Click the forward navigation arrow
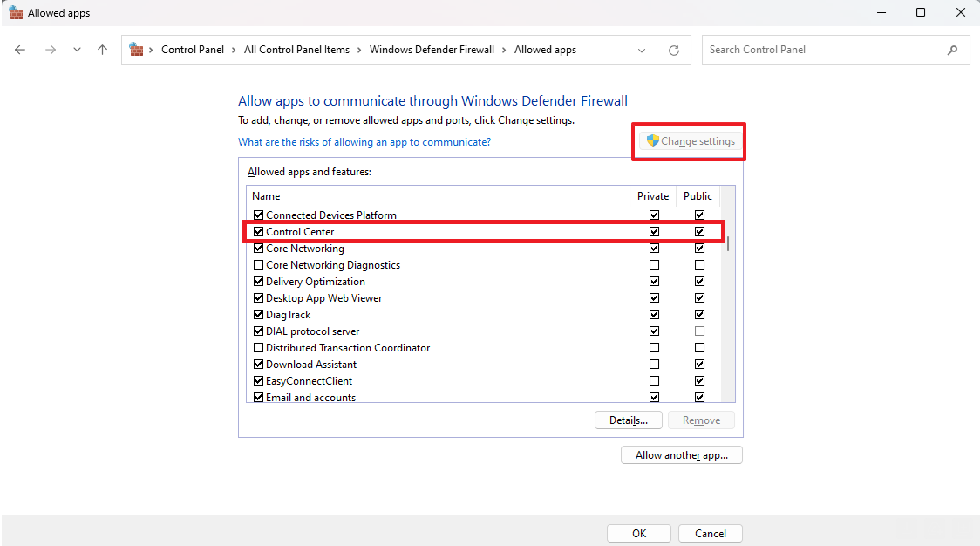The width and height of the screenshot is (980, 546). point(51,50)
